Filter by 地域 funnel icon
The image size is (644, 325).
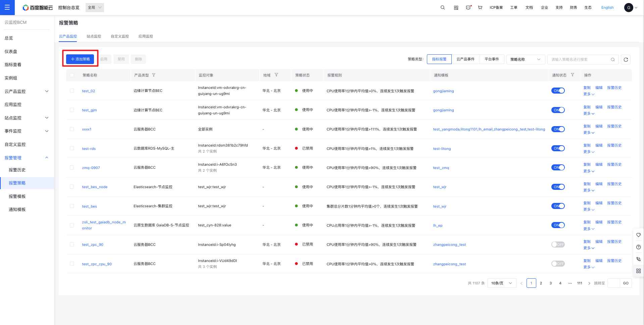pos(277,75)
